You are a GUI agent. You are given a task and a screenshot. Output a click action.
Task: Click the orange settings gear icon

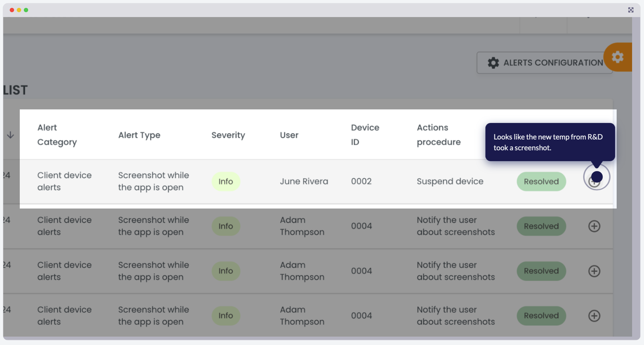coord(618,57)
